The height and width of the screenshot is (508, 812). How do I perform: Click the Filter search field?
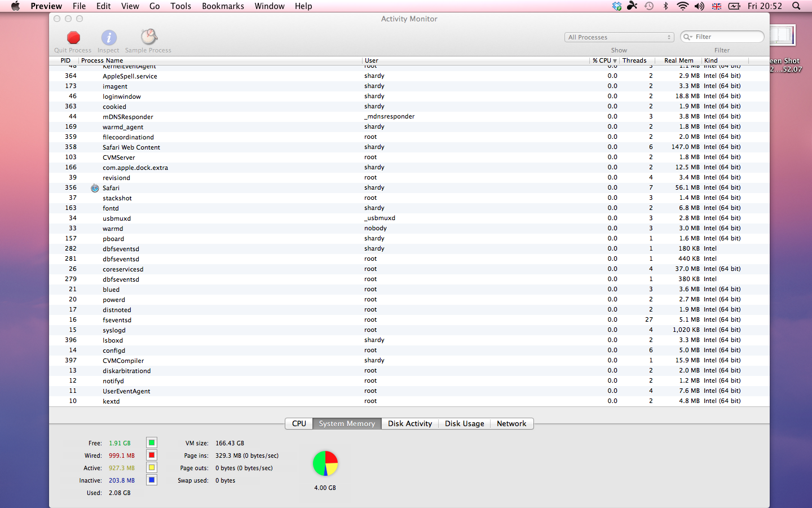pos(722,37)
